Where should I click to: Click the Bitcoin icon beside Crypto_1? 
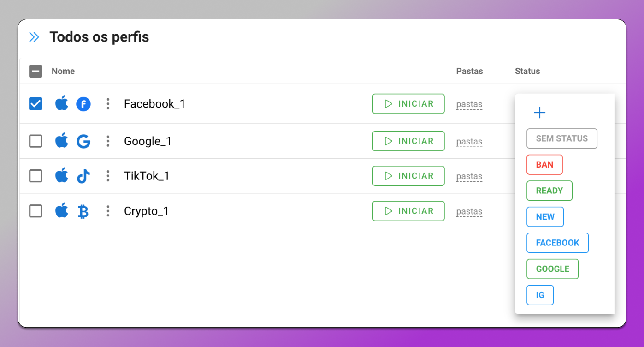[x=83, y=212]
